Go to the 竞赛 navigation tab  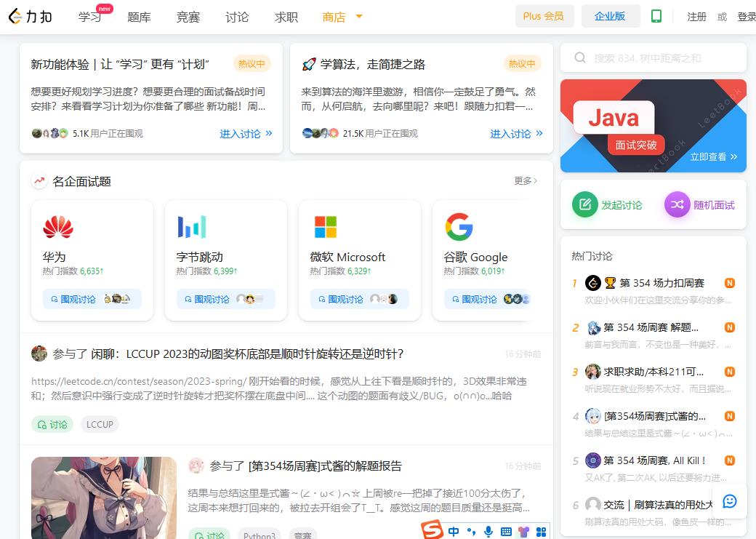pos(188,17)
